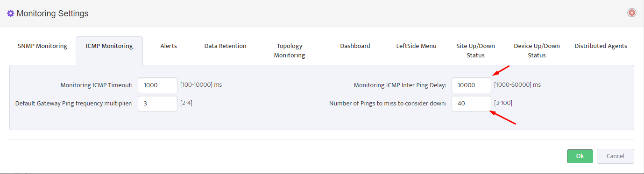
Task: Open the Alerts tab
Action: 169,46
